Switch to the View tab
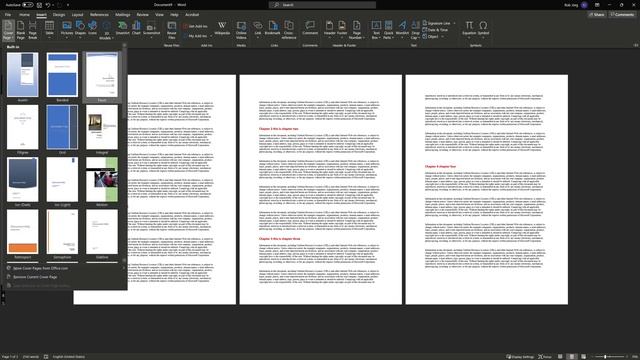The image size is (640, 360). (x=159, y=15)
